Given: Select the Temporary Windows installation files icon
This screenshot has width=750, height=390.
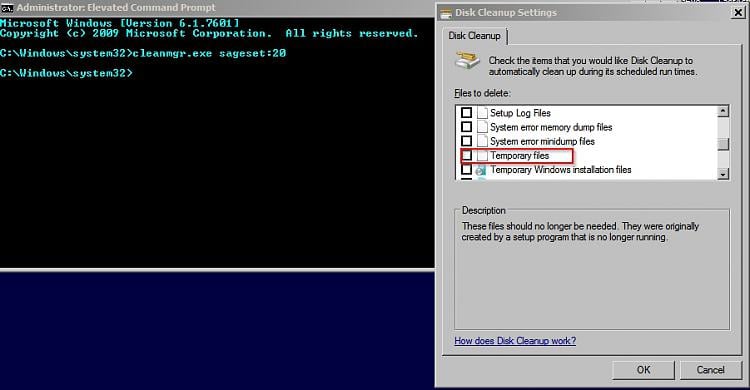Looking at the screenshot, I should pyautogui.click(x=481, y=170).
